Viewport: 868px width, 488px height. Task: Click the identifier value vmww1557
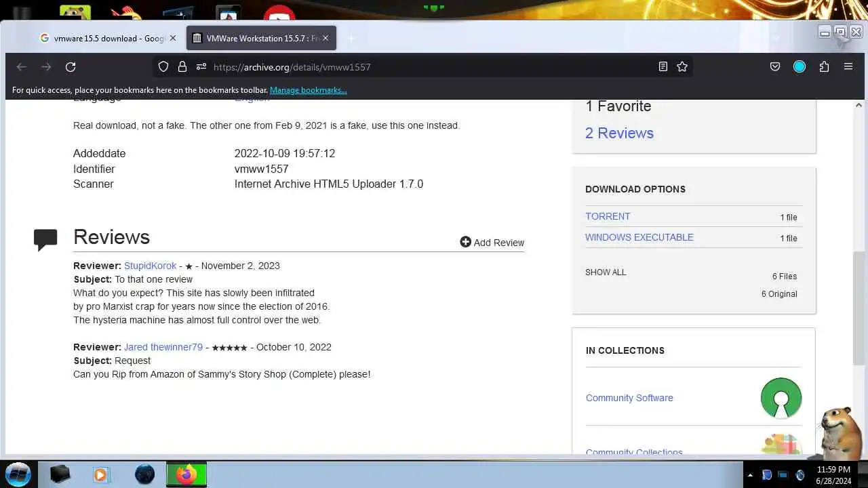pos(261,169)
